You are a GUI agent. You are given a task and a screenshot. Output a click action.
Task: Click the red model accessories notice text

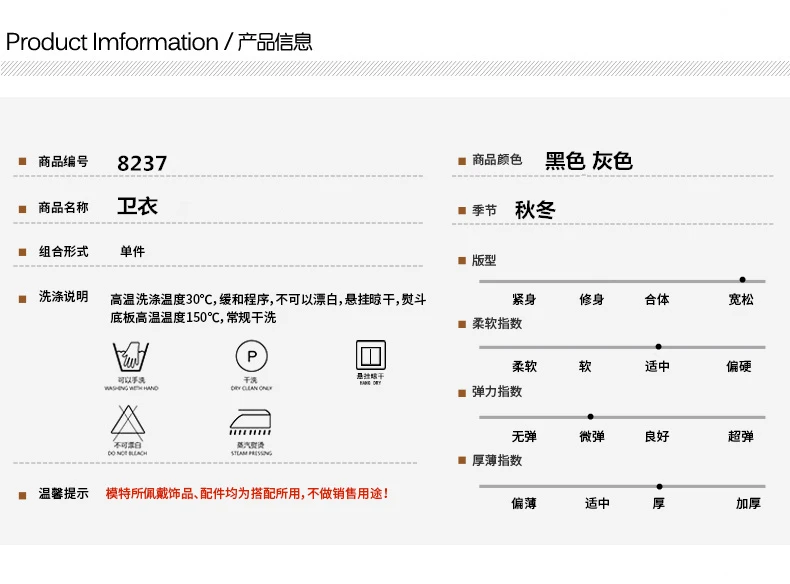point(247,493)
